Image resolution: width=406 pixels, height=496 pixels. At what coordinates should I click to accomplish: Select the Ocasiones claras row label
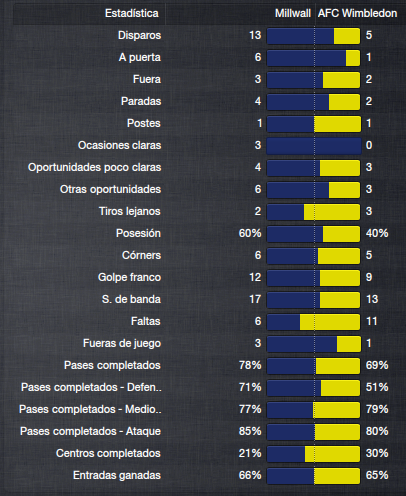119,146
